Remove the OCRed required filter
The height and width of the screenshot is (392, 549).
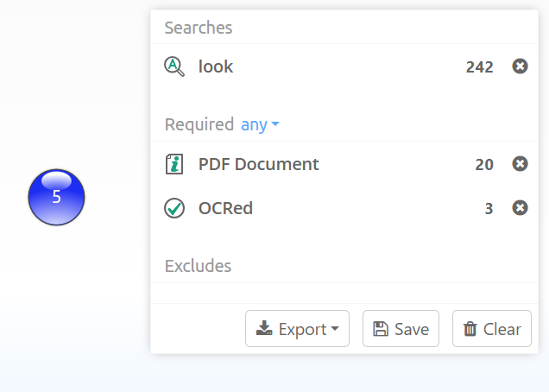pos(520,208)
